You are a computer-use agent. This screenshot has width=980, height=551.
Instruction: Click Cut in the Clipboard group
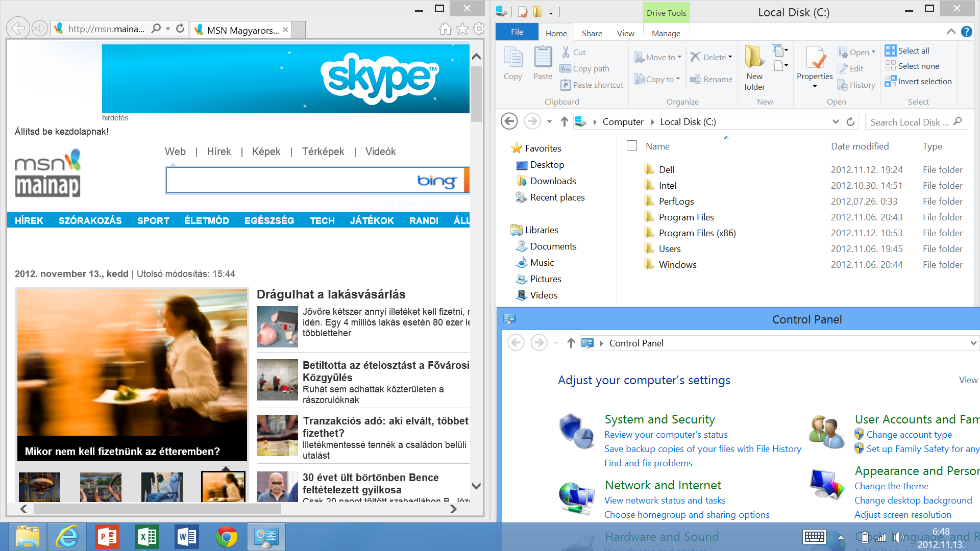[574, 52]
